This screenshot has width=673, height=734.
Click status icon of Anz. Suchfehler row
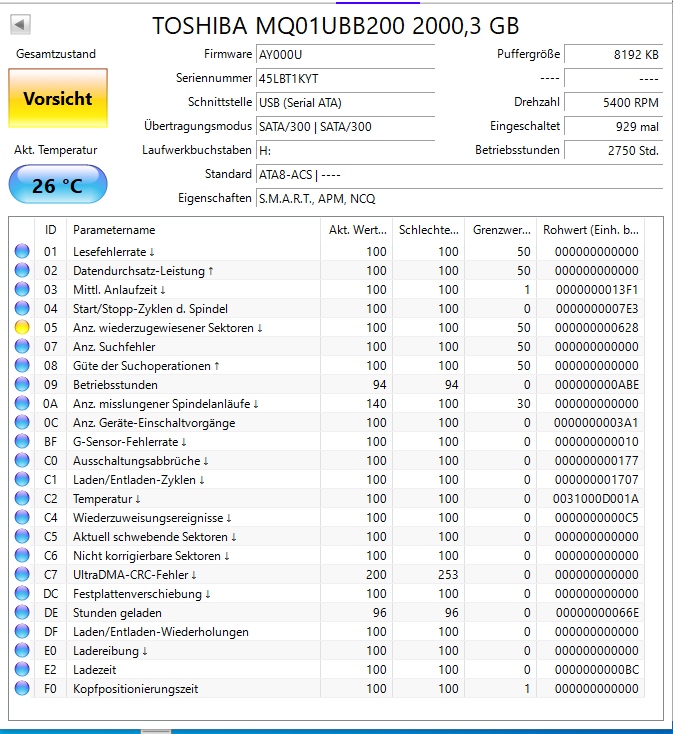click(x=22, y=346)
